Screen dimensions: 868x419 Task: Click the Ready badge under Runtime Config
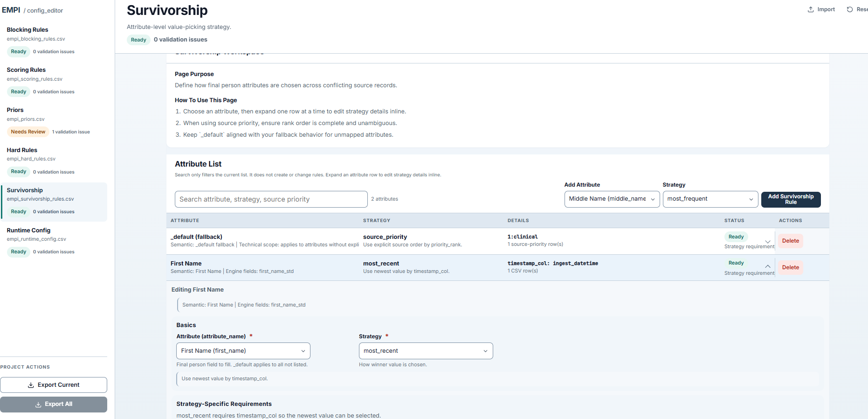tap(19, 251)
